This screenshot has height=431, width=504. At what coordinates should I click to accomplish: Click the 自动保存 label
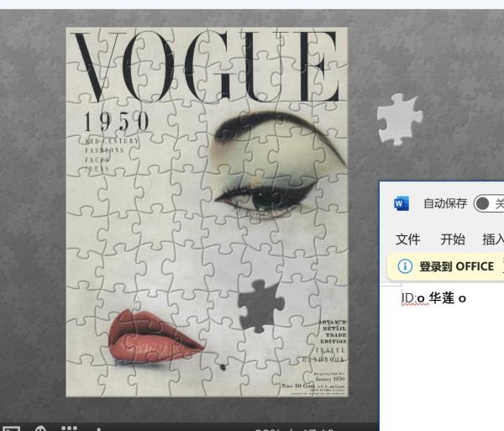click(445, 203)
